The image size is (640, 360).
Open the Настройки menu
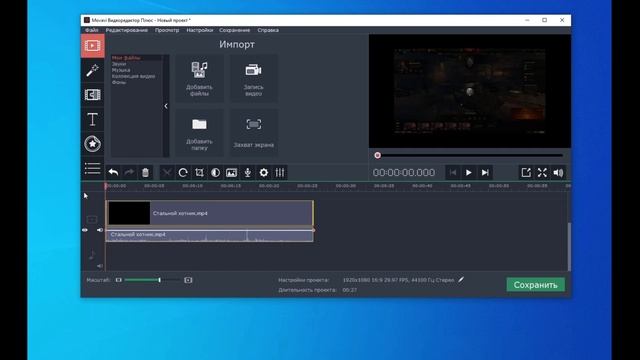tap(200, 30)
